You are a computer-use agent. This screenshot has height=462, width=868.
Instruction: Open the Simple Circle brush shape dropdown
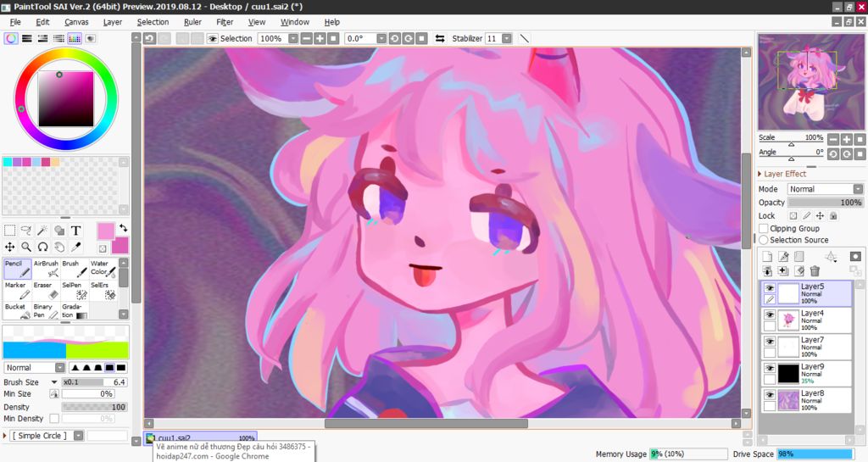pos(79,436)
